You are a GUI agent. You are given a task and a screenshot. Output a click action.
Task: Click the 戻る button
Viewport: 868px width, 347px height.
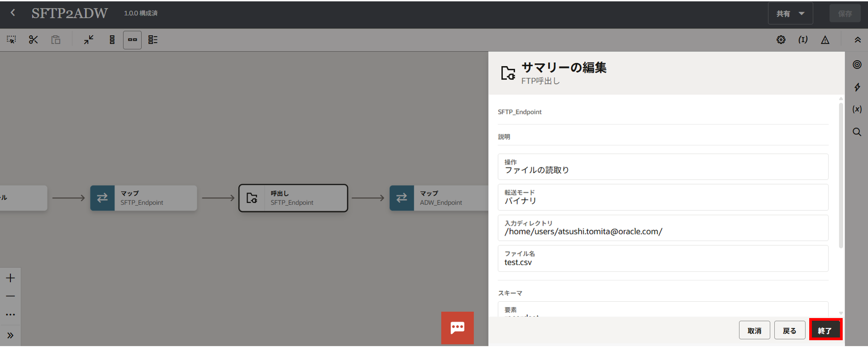(x=790, y=331)
